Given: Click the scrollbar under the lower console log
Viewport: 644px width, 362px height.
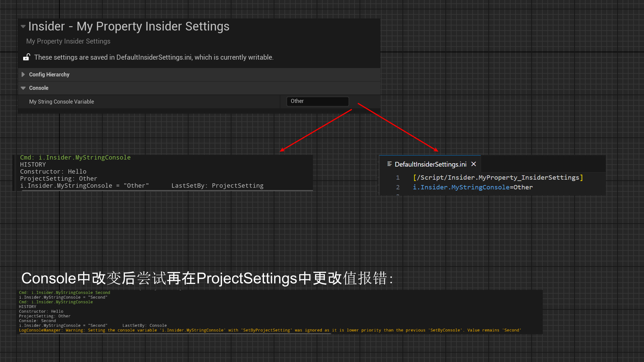Looking at the screenshot, I should (175, 334).
